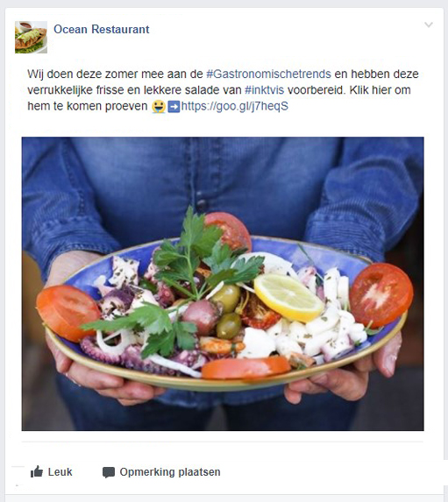Screen dimensions: 448x502
Task: Open the #Gastronomischetrends hashtag
Action: coord(268,74)
